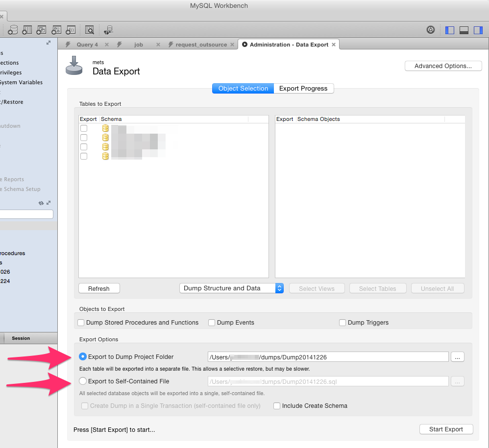Viewport: 489px width, 448px height.
Task: Close the request_outsource tab
Action: [232, 45]
